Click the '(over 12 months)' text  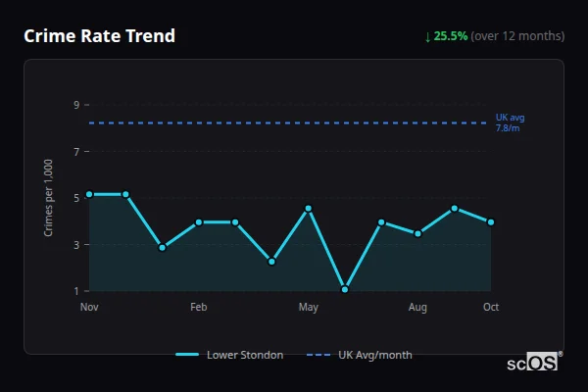(517, 36)
